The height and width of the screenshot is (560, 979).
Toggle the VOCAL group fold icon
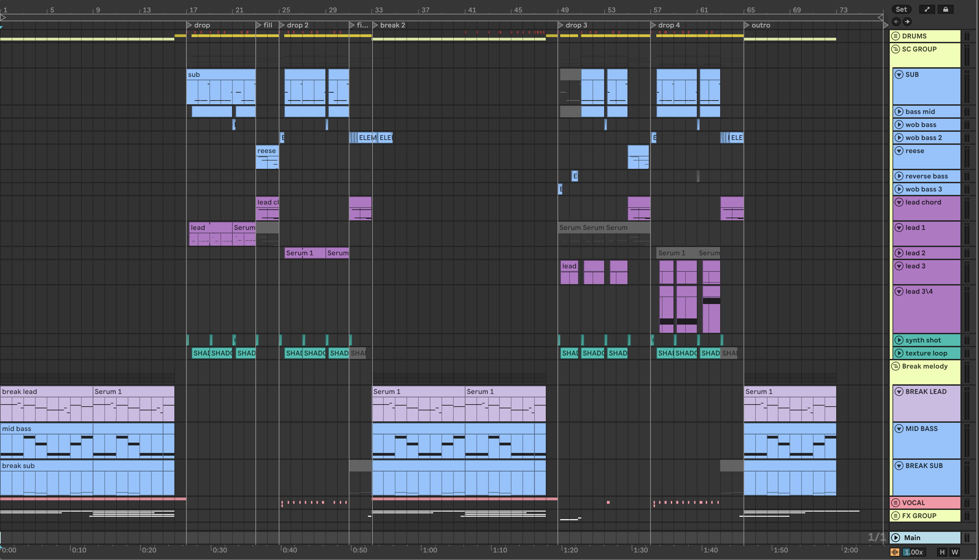click(x=896, y=503)
